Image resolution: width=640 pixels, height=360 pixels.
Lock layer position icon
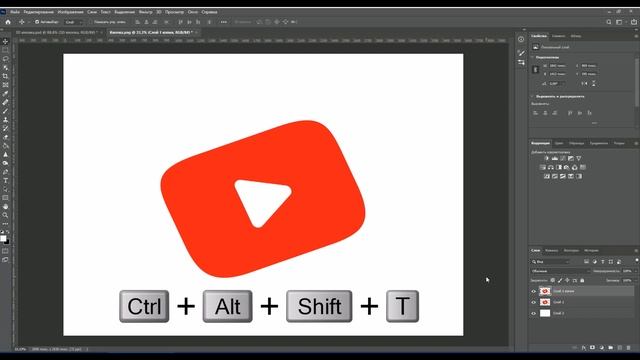pos(567,280)
